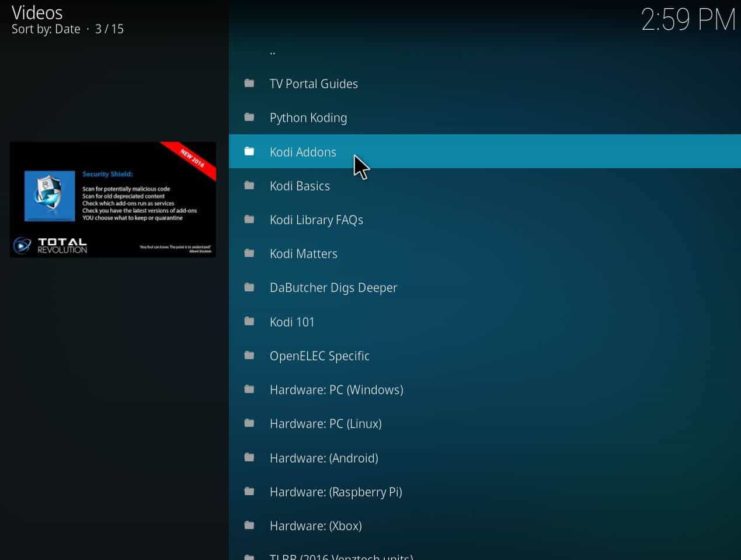Image resolution: width=741 pixels, height=560 pixels.
Task: Click the folder icon beside Kodi Matters
Action: [x=249, y=253]
